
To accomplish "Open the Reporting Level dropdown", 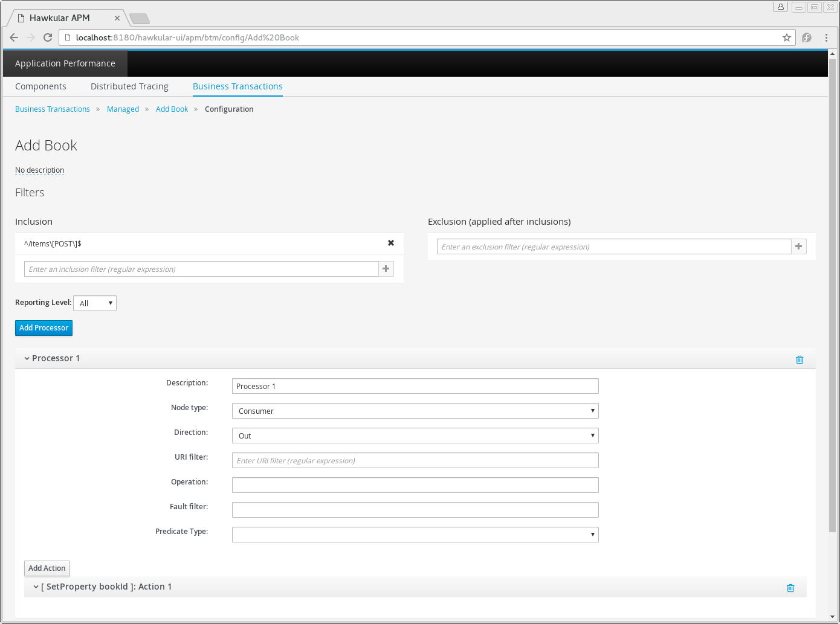I will [x=95, y=303].
